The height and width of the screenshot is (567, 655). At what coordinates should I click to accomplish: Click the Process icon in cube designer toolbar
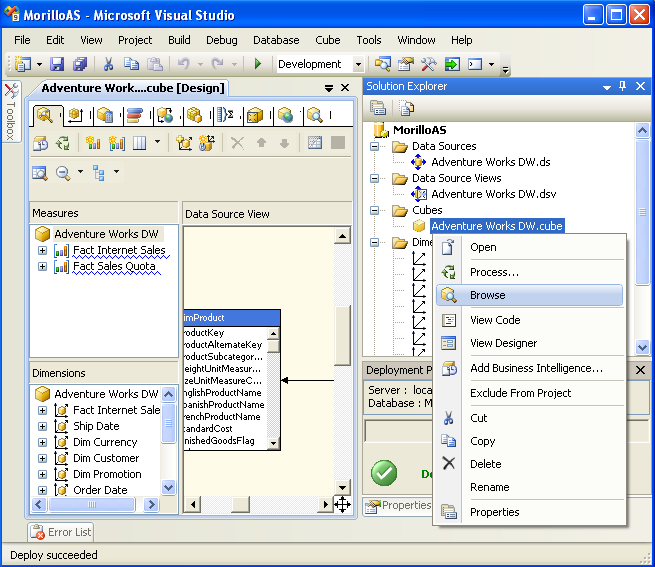point(63,143)
